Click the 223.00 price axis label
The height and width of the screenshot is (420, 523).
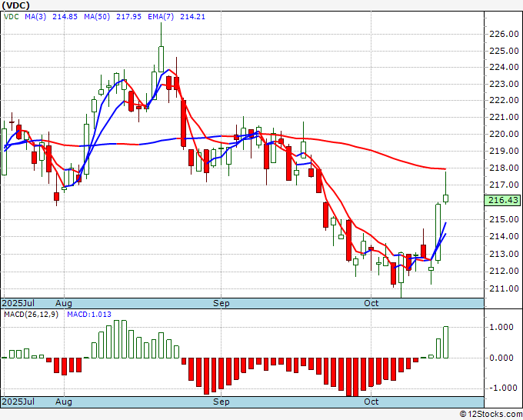504,84
